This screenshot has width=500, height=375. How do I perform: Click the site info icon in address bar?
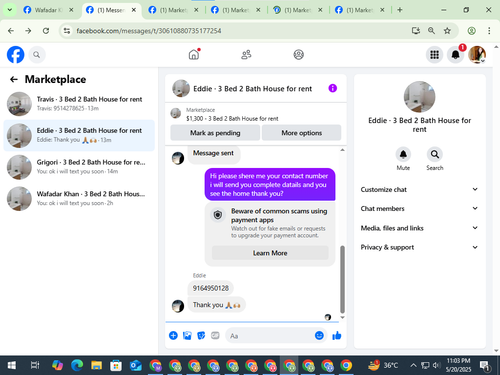click(67, 31)
